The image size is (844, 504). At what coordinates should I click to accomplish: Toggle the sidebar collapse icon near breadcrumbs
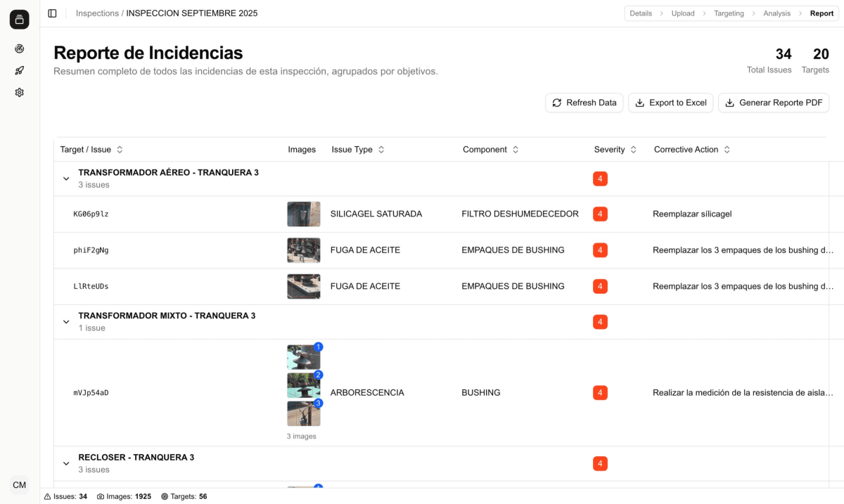point(52,13)
